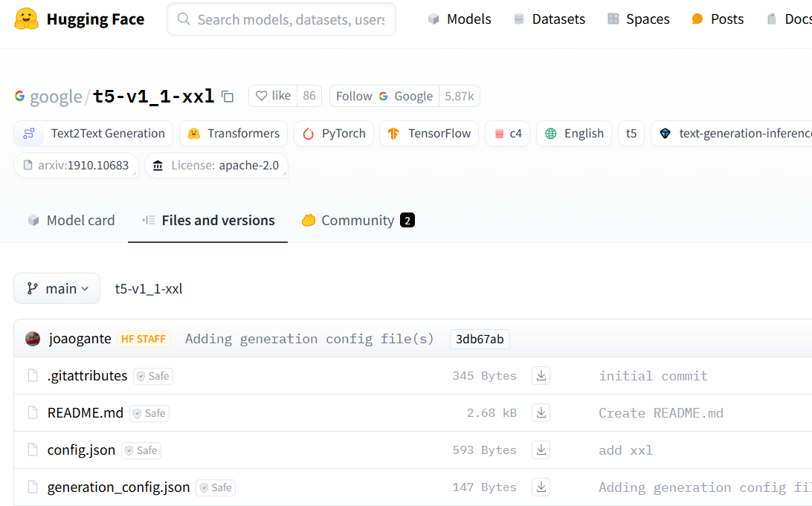Click the file icon next to .gitattributes
The width and height of the screenshot is (812, 506).
33,376
